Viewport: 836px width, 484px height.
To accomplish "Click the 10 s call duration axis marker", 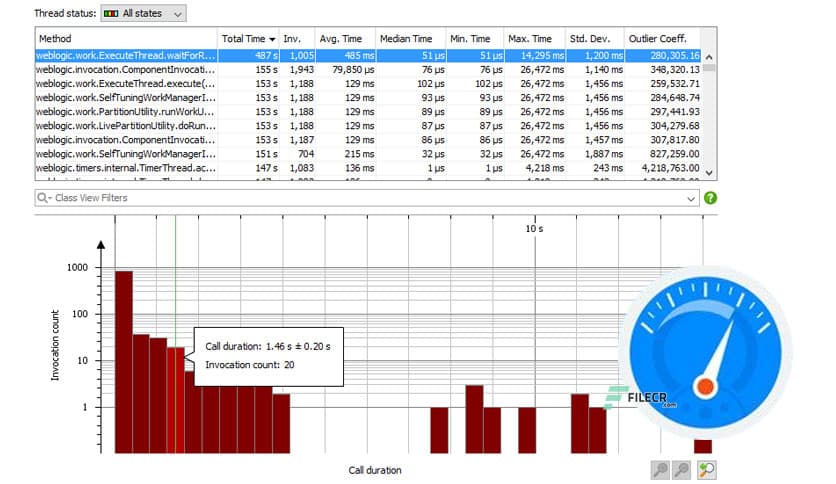I will (534, 229).
